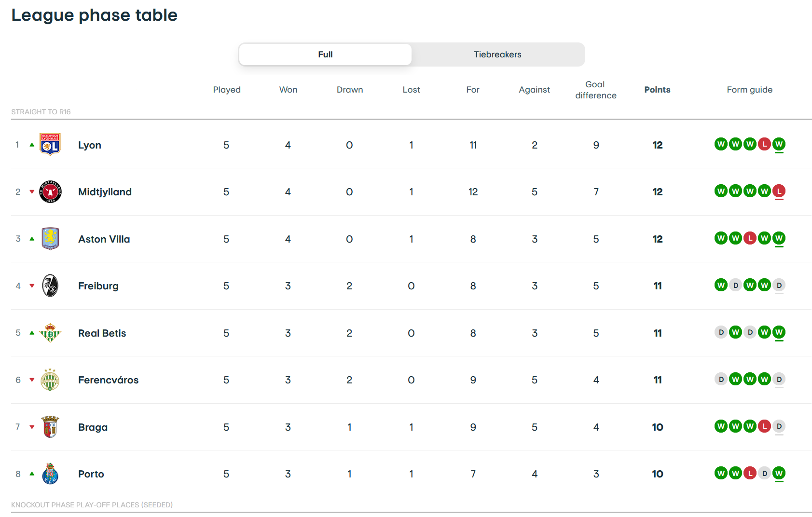This screenshot has height=517, width=812.
Task: Select the Full table tab
Action: (325, 54)
